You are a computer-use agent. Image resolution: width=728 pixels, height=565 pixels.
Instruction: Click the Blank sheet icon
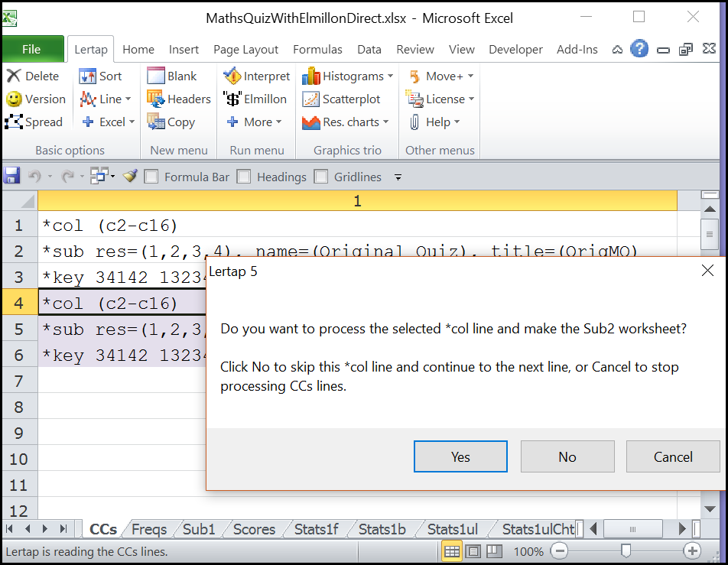(155, 76)
